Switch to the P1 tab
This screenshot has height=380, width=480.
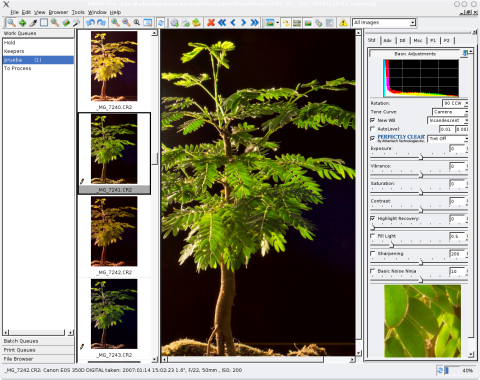(433, 40)
